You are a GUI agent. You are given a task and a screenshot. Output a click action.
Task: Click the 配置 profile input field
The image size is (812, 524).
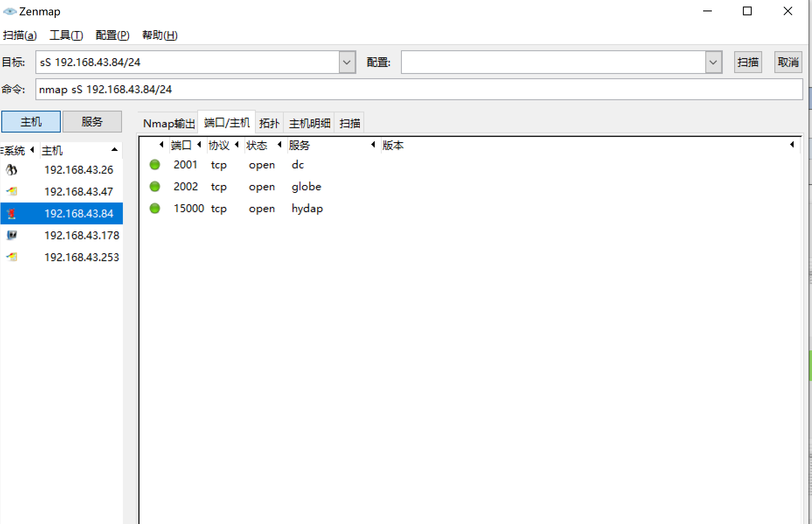click(x=554, y=62)
